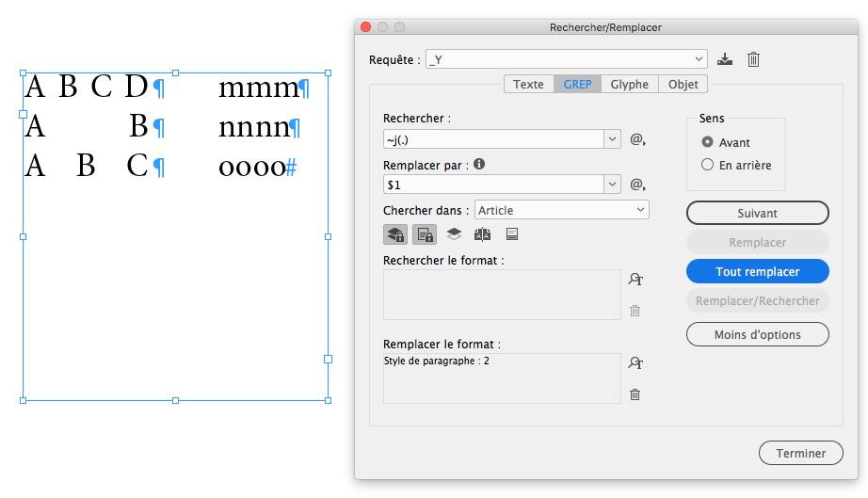Specify the find format attributes icon
This screenshot has width=868, height=498.
[x=635, y=280]
